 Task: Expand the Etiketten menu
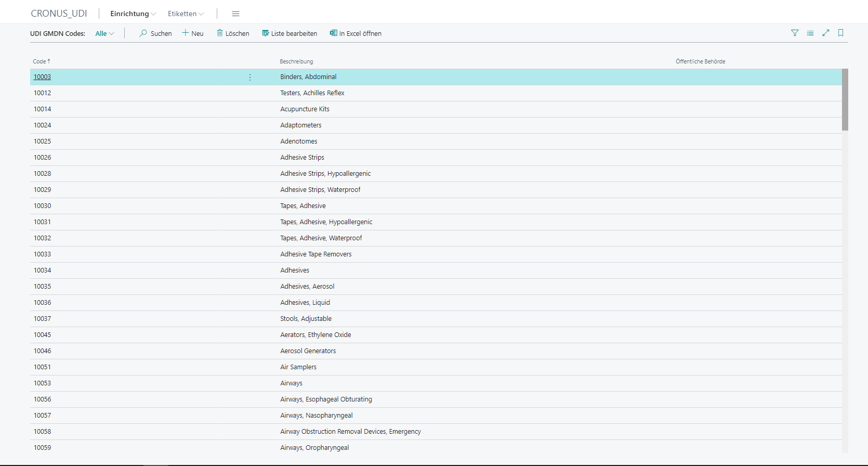186,14
